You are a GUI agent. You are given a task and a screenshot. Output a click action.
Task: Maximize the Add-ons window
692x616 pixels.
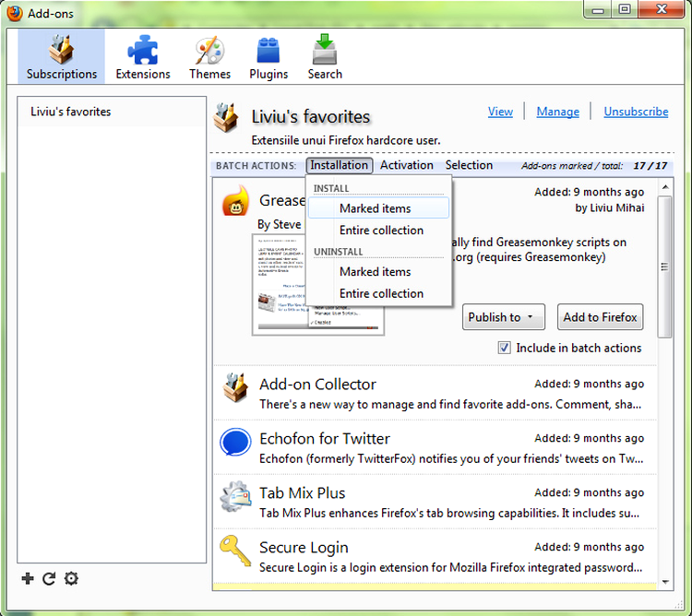pos(625,10)
